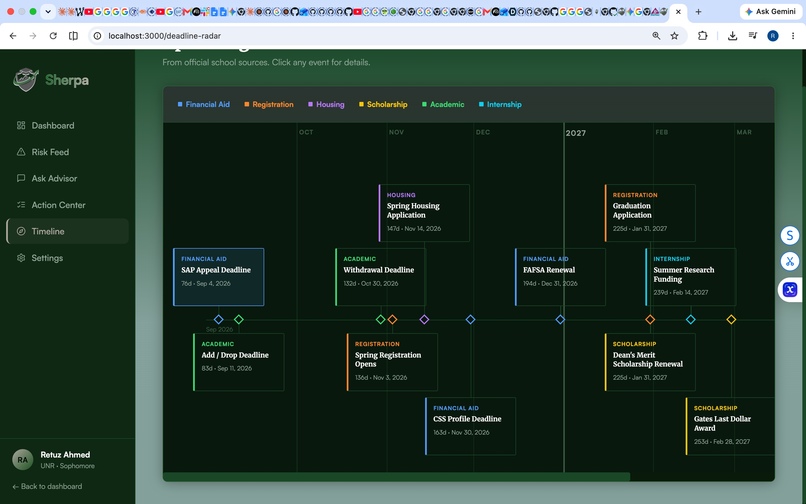Open the media controls playlist icon
Viewport: 806px width, 504px height.
point(753,35)
